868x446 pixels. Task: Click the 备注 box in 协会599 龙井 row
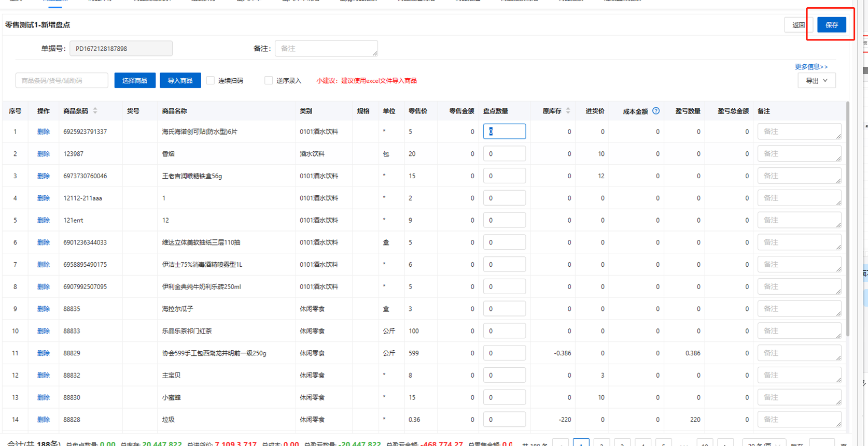(799, 353)
